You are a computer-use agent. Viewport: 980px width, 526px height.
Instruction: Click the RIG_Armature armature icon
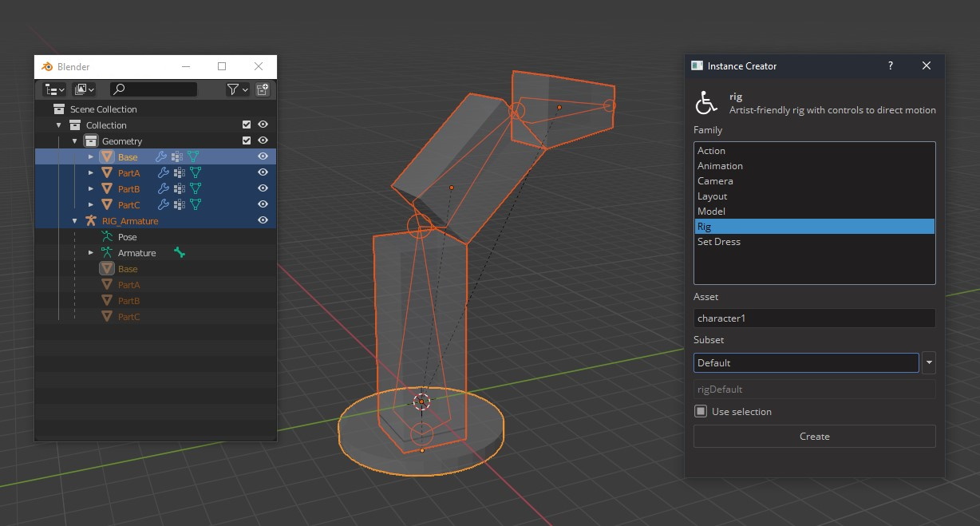coord(92,221)
